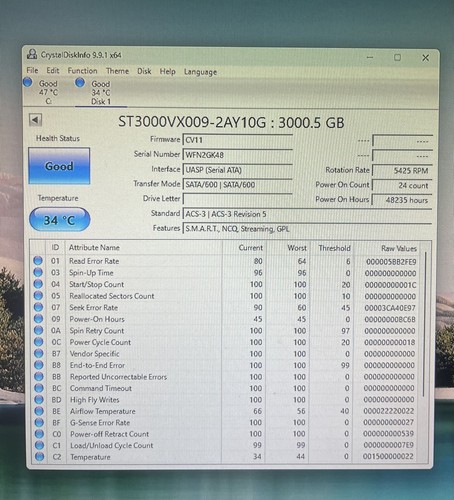Select the Load/Unload Cycle Count attribute name
Viewport: 454px width, 500px height.
tap(112, 446)
